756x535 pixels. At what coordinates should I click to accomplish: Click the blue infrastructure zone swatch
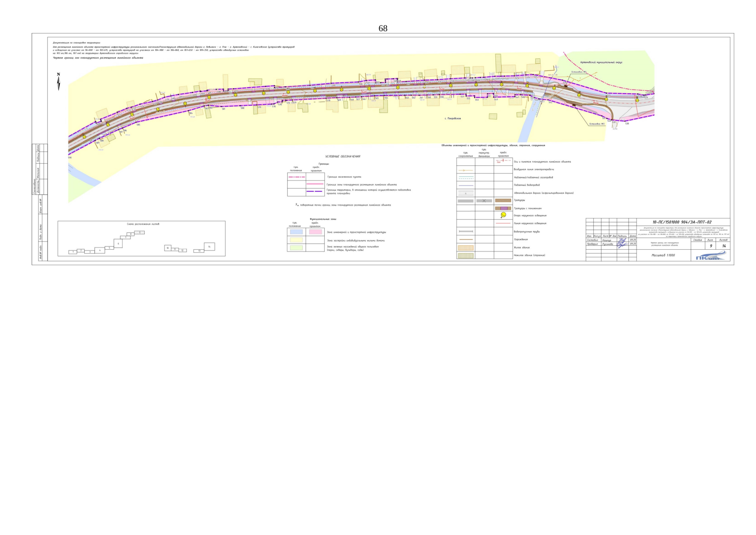296,232
